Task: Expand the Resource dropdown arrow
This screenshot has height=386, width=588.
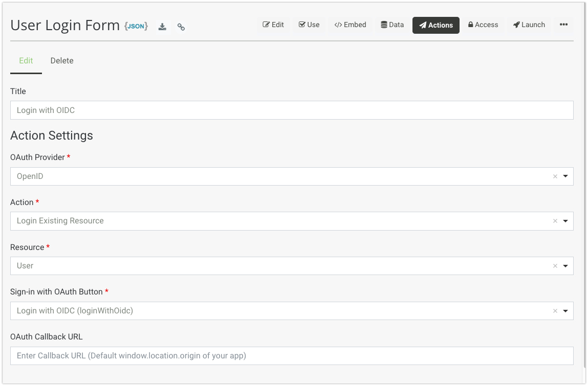Action: click(x=565, y=266)
